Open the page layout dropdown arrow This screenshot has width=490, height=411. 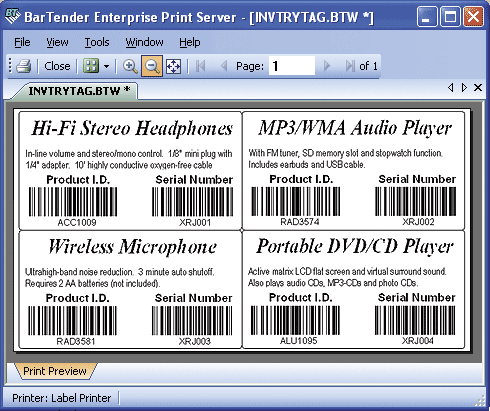click(x=106, y=66)
